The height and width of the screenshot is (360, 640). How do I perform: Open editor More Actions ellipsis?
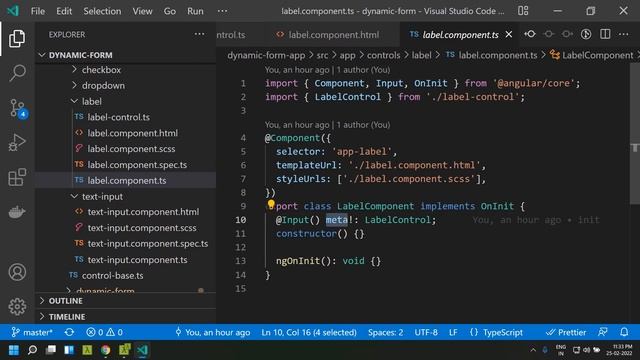tap(624, 34)
